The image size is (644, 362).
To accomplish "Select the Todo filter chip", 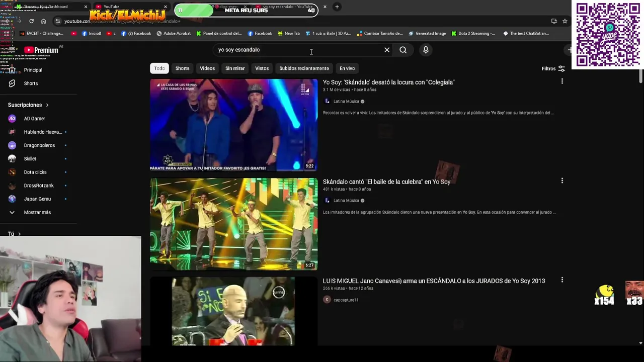I will [x=159, y=68].
